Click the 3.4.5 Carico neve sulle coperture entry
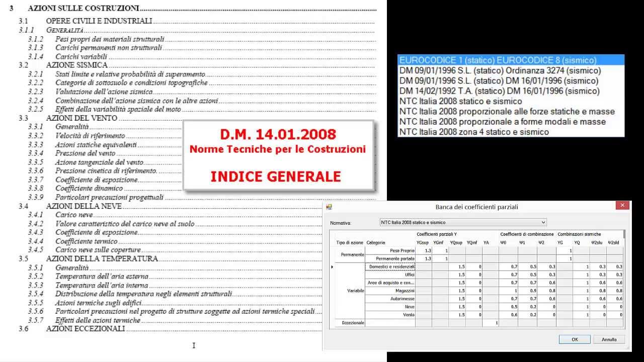 [x=85, y=250]
